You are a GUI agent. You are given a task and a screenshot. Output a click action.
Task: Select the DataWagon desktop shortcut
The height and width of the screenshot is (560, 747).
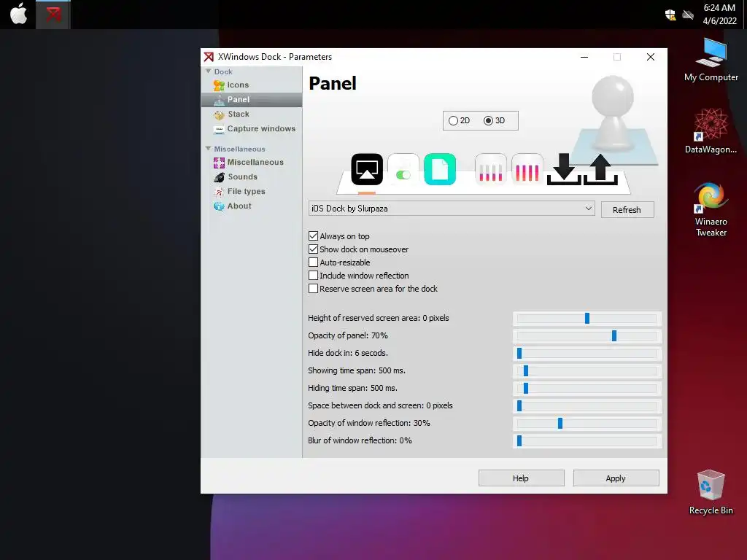click(711, 131)
